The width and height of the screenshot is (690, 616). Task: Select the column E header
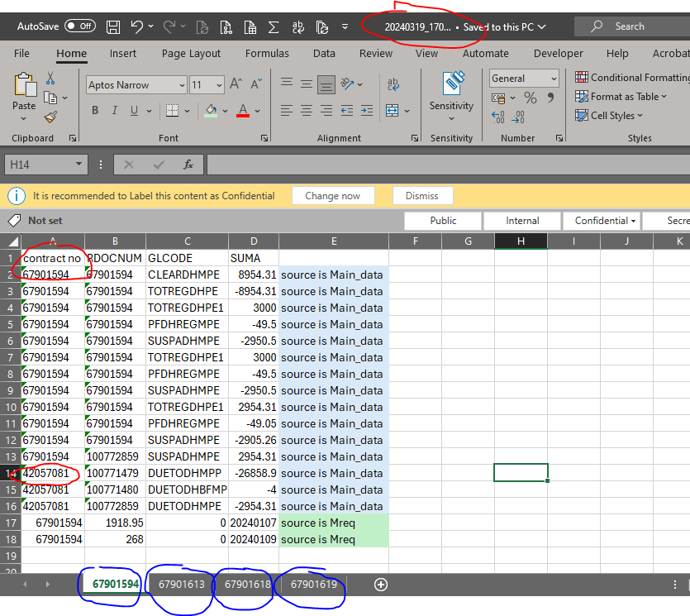click(x=334, y=241)
